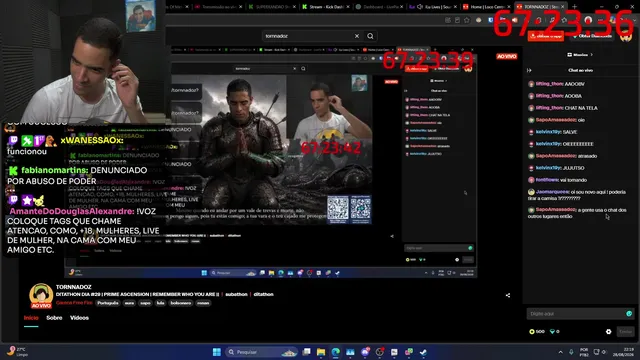Image resolution: width=640 pixels, height=360 pixels.
Task: Switch to the Sobre tab
Action: coord(54,318)
